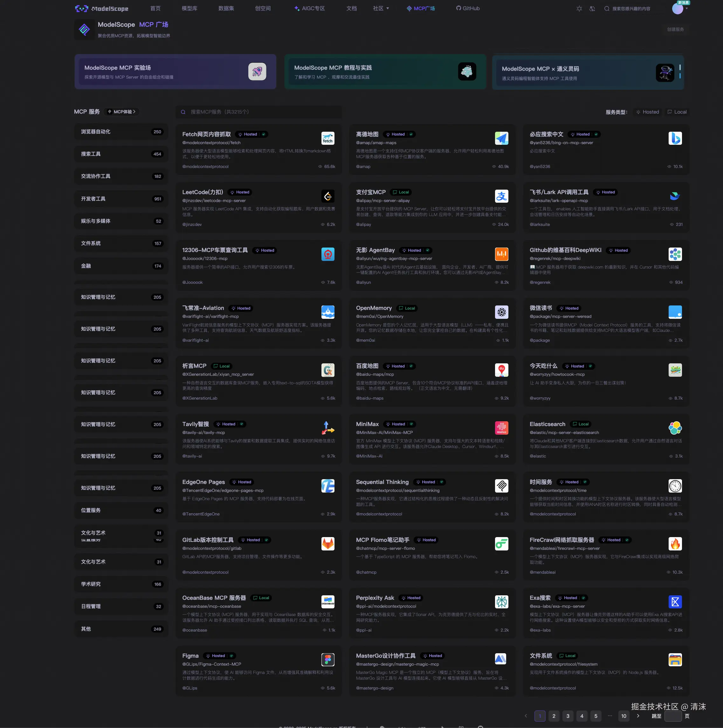Image resolution: width=723 pixels, height=728 pixels.
Task: Filter service type by Local
Action: 677,112
